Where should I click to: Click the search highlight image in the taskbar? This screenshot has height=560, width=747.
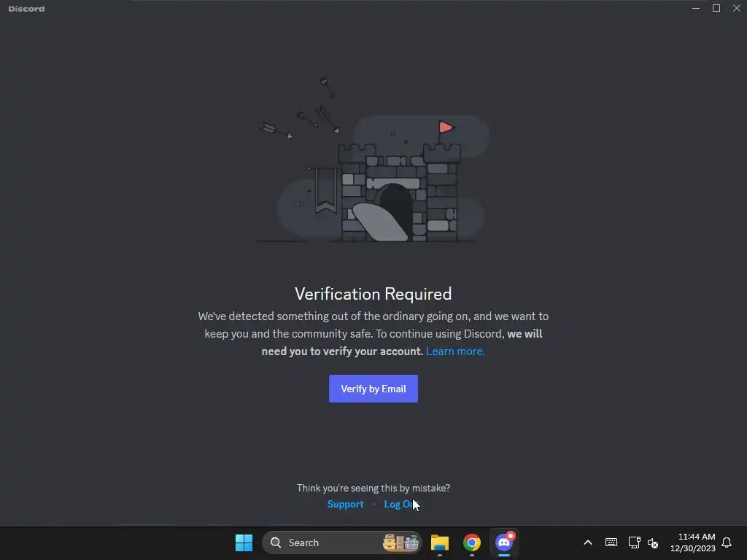[x=400, y=542]
